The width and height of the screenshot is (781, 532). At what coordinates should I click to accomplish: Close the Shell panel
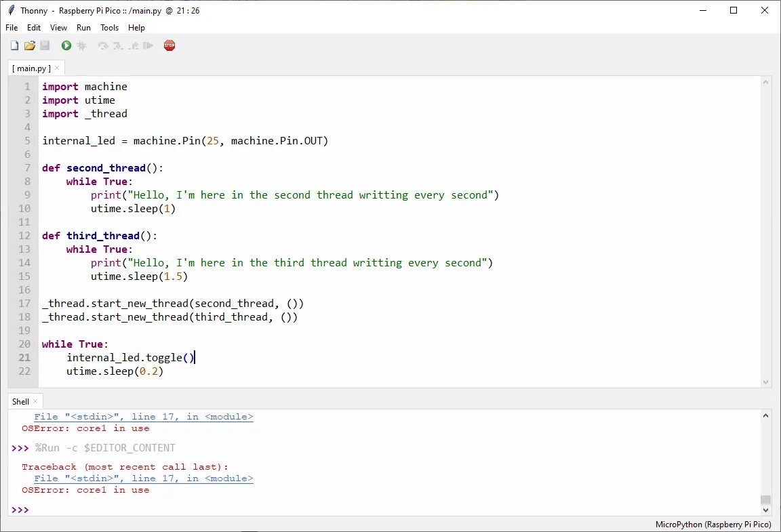click(x=35, y=401)
